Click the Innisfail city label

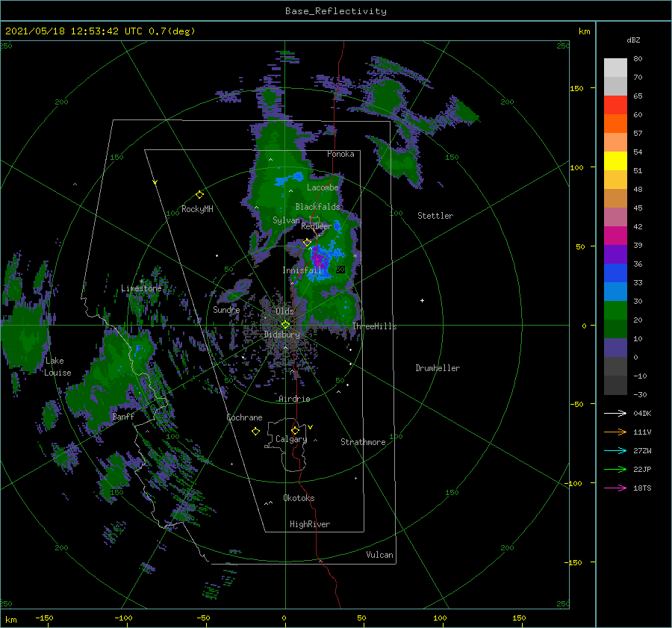tap(302, 270)
